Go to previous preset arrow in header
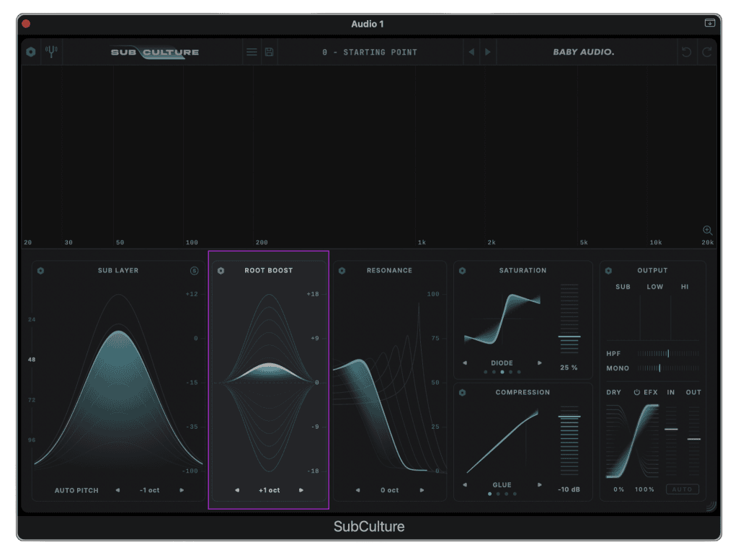The width and height of the screenshot is (738, 560). coord(471,52)
